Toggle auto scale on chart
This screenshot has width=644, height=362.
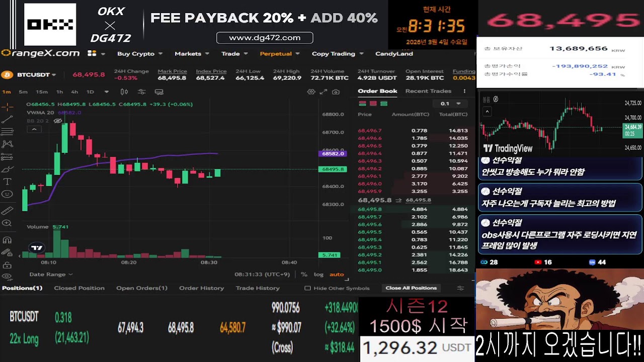337,275
